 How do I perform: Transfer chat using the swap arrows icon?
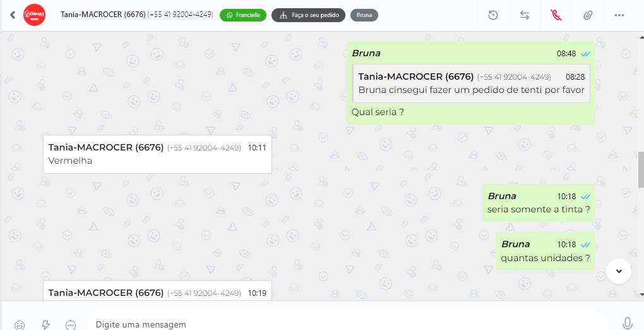point(525,15)
